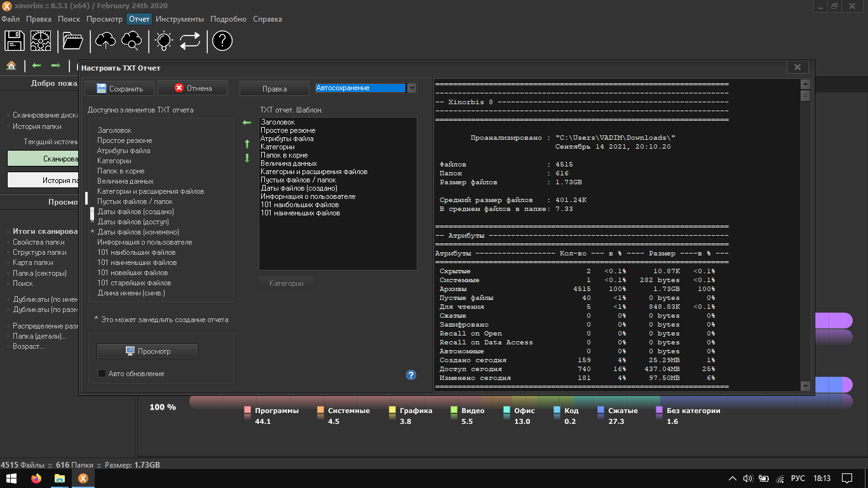This screenshot has height=488, width=868.
Task: Navigate back with the green left arrow
Action: point(37,65)
